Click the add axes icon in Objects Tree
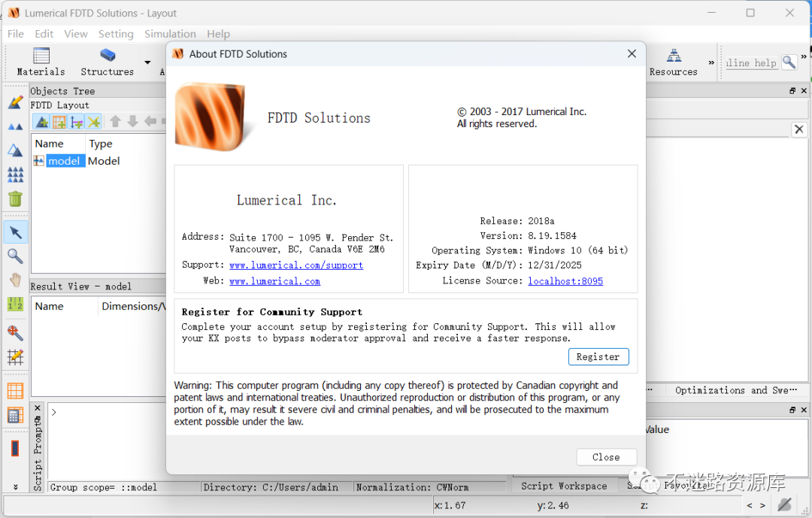This screenshot has width=812, height=518. (77, 123)
